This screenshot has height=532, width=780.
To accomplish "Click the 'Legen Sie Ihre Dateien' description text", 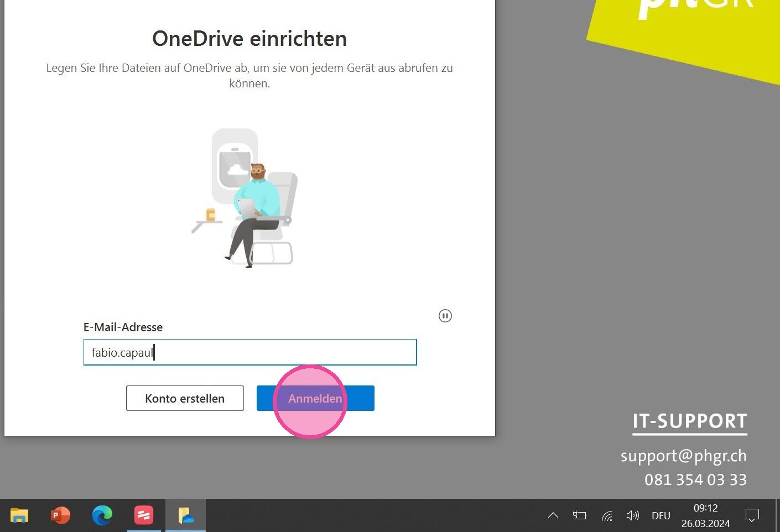I will pos(249,76).
